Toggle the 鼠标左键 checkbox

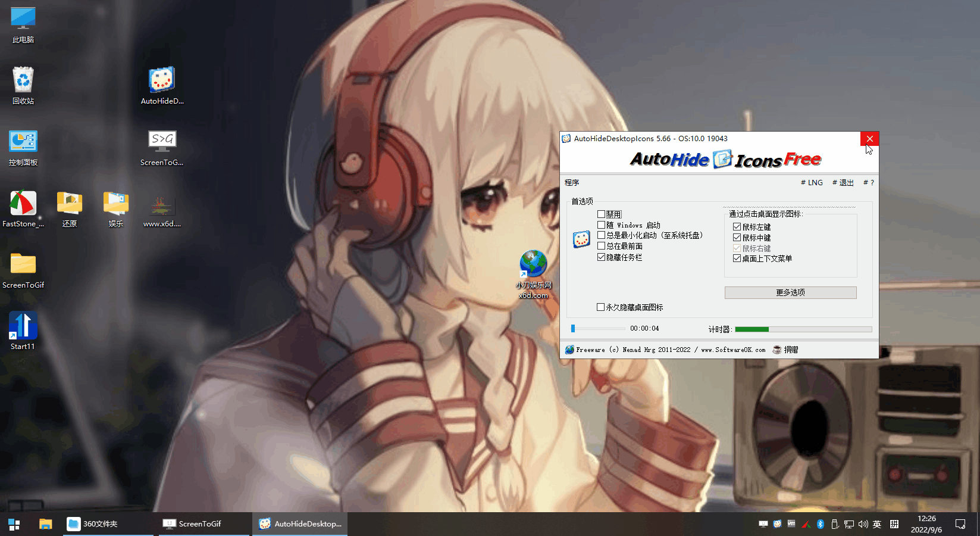(x=737, y=227)
